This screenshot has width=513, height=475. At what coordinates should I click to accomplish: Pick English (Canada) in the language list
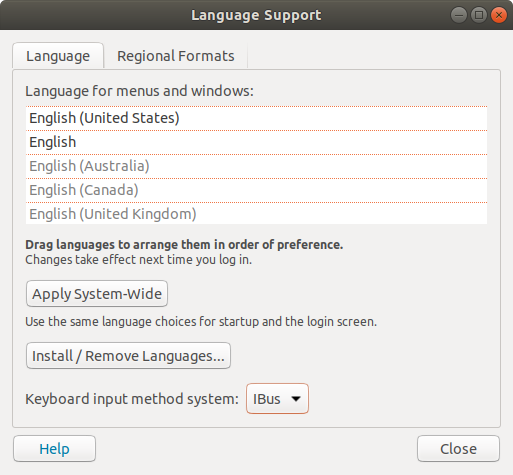tap(256, 190)
